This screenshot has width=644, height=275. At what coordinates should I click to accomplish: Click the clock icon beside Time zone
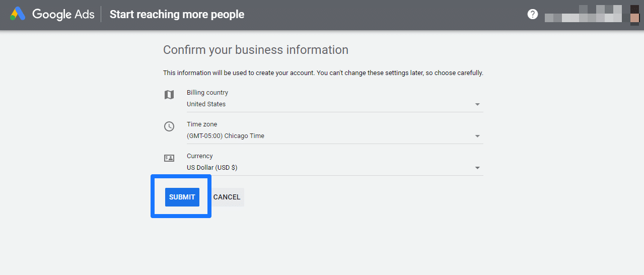click(x=169, y=126)
